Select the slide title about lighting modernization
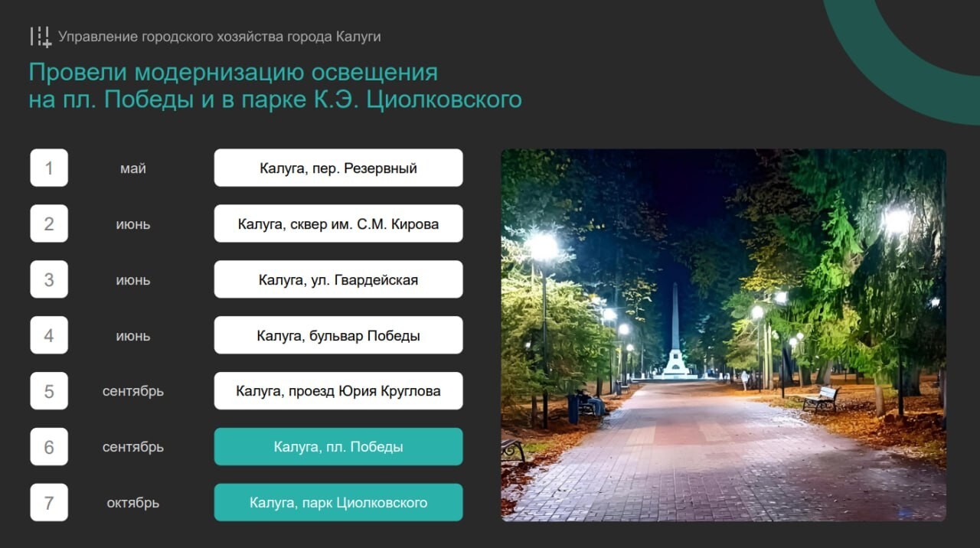The height and width of the screenshot is (548, 980). [x=275, y=86]
